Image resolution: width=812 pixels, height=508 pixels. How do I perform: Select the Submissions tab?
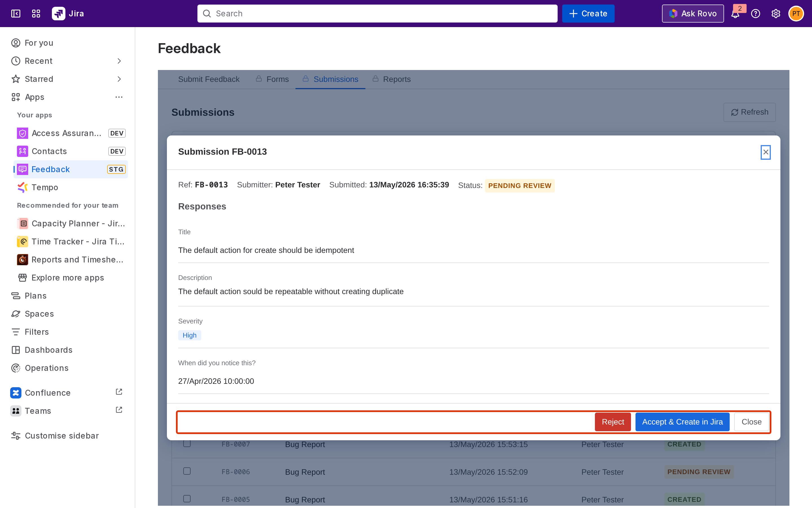330,79
